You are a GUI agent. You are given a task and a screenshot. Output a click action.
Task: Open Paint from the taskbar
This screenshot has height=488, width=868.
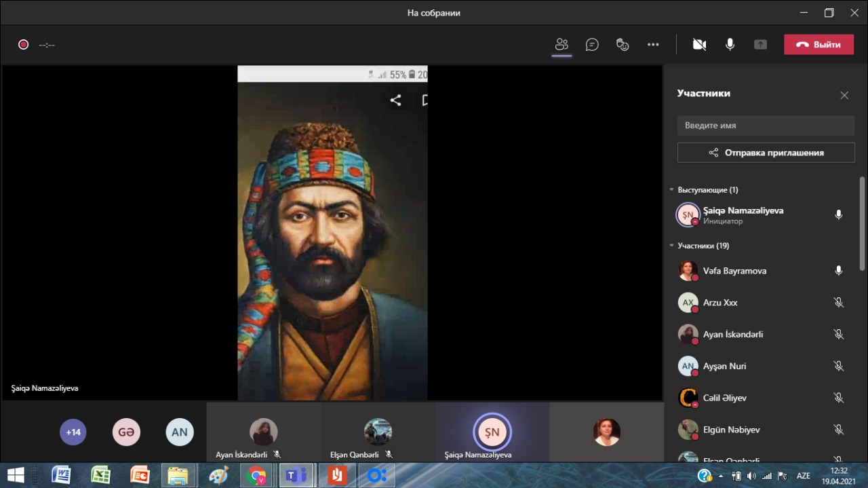(218, 475)
